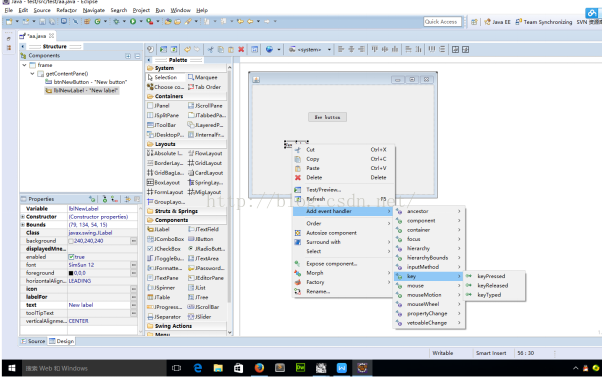
Task: Collapse the frame tree node
Action: [25, 65]
